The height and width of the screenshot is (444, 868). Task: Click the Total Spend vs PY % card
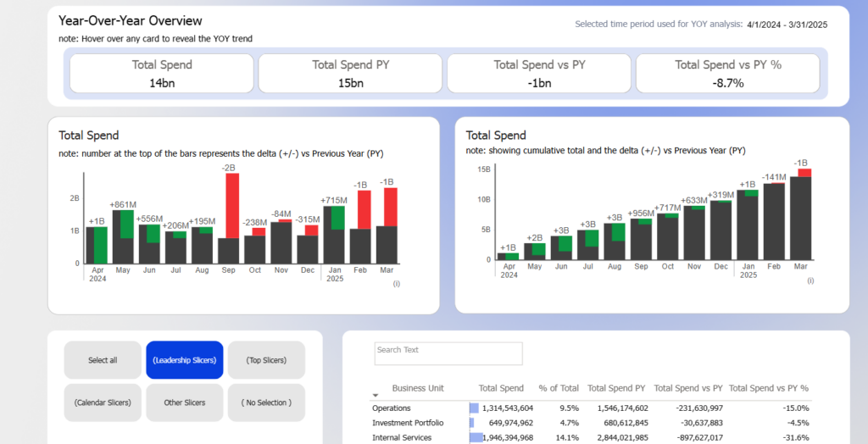727,74
